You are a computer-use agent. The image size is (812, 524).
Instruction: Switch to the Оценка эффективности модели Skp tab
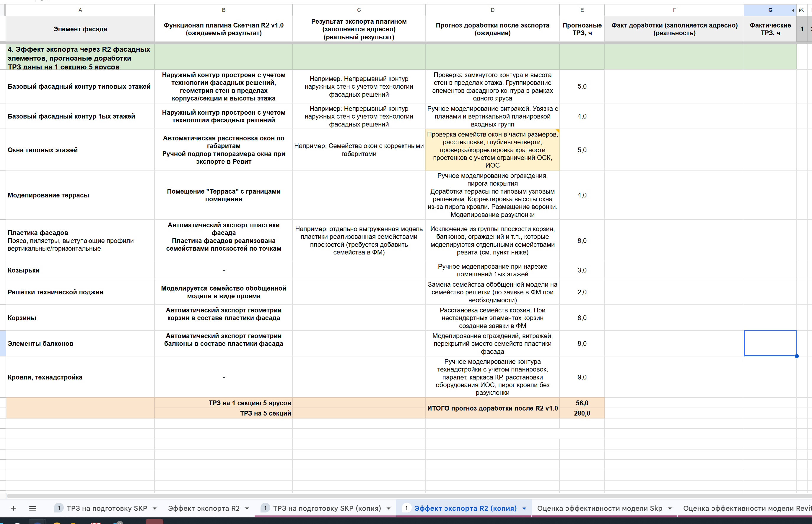tap(600, 508)
